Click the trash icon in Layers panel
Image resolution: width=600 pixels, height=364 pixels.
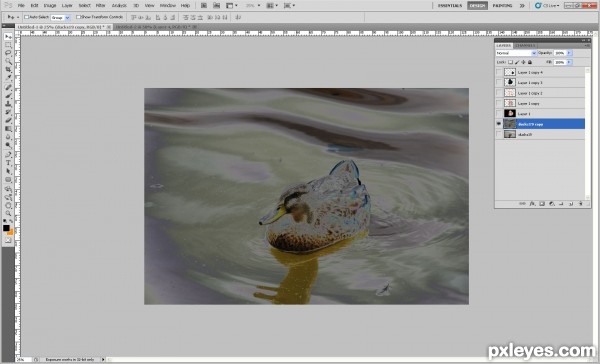(580, 204)
